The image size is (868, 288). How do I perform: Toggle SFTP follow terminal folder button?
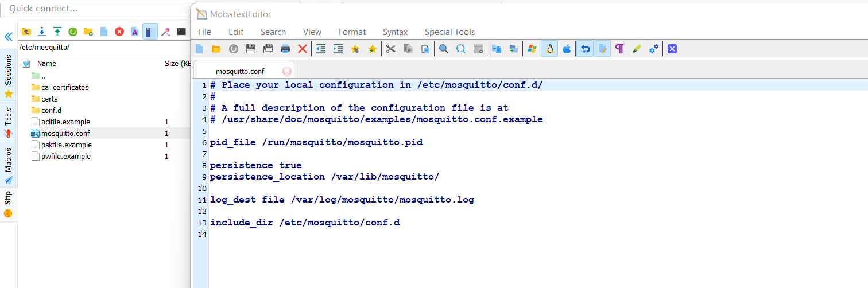click(150, 32)
